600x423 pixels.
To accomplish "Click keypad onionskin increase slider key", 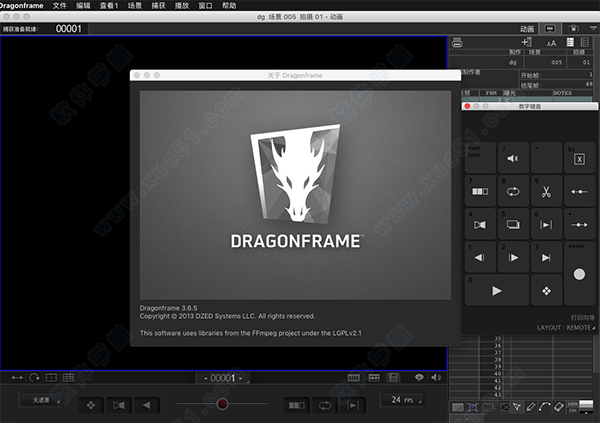I will (579, 224).
